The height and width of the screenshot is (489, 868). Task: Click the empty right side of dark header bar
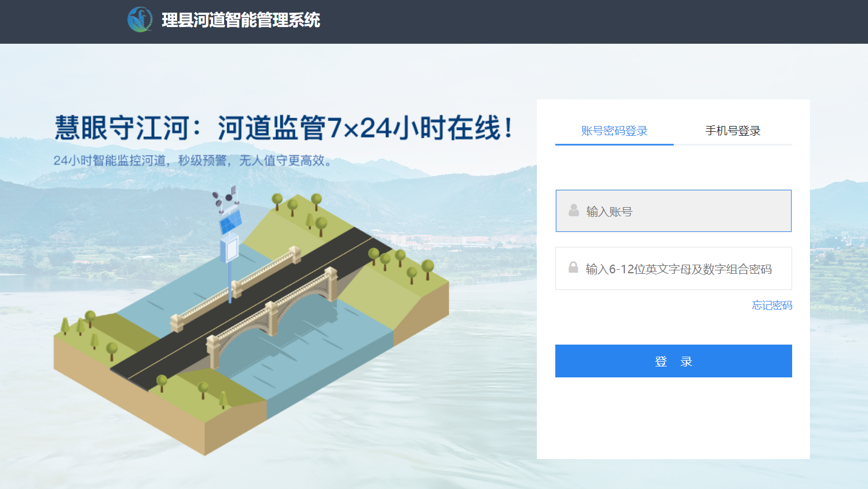632,22
